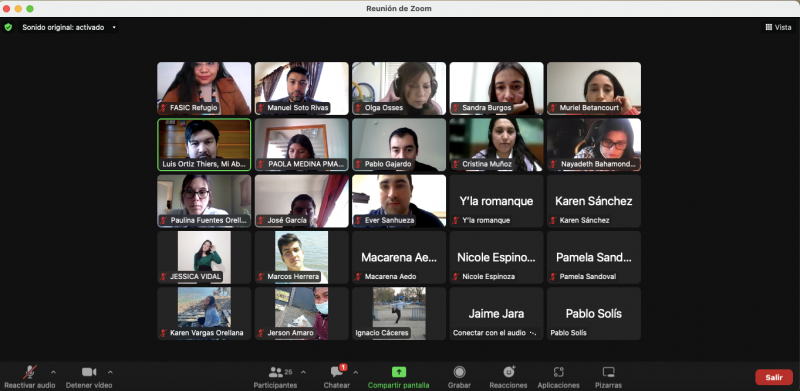Click the Grabar label
Image resolution: width=800 pixels, height=391 pixels.
459,385
